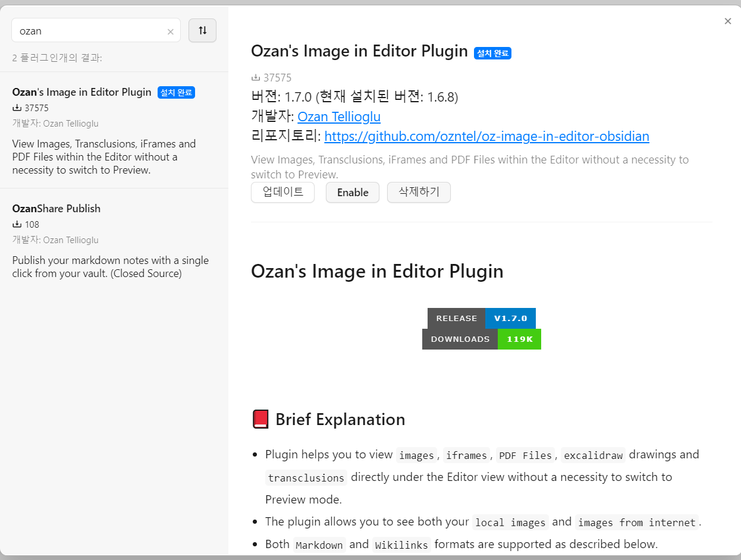This screenshot has height=560, width=741.
Task: Click the 'local images' code text
Action: click(x=510, y=523)
